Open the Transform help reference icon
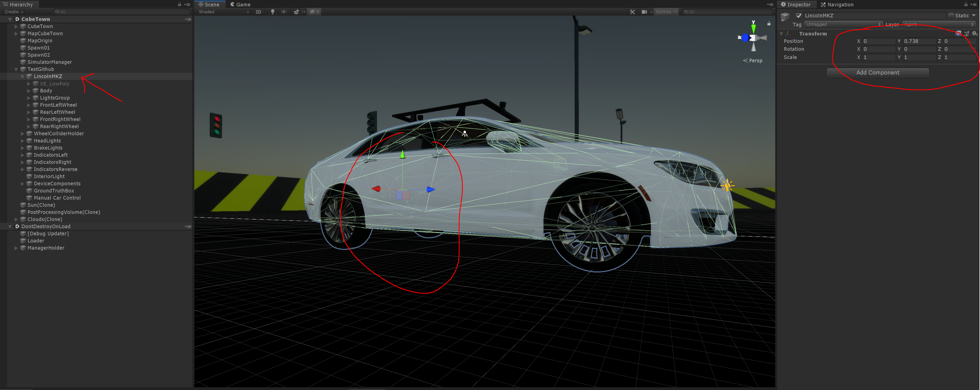The image size is (980, 390). tap(958, 33)
